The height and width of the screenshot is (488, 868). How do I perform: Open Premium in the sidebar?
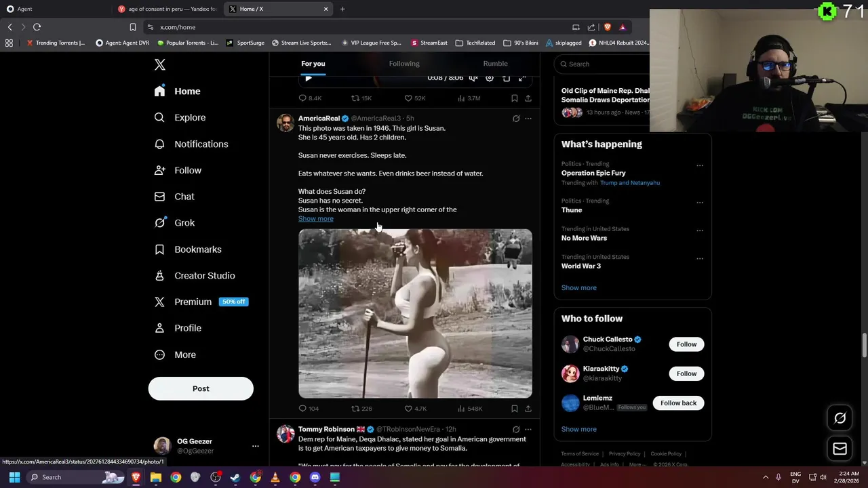(201, 302)
